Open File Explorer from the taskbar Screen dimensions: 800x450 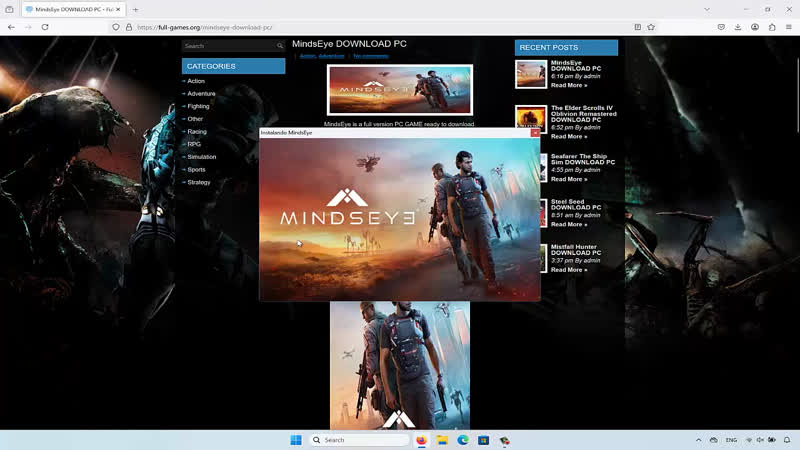[442, 440]
